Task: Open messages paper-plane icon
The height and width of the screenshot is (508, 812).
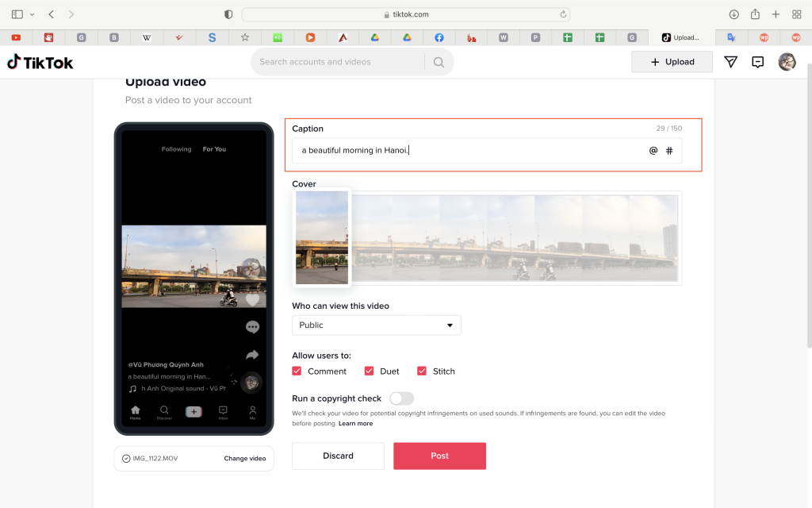Action: coord(730,62)
